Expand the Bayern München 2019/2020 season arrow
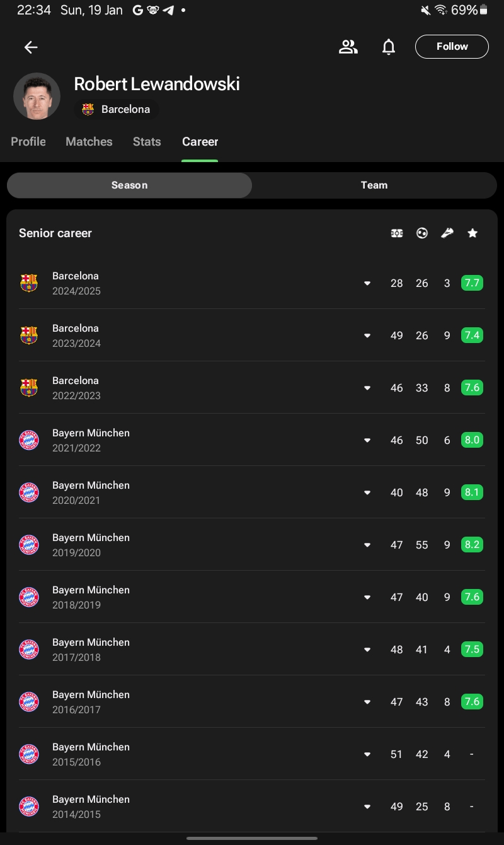The height and width of the screenshot is (845, 504). pos(367,545)
